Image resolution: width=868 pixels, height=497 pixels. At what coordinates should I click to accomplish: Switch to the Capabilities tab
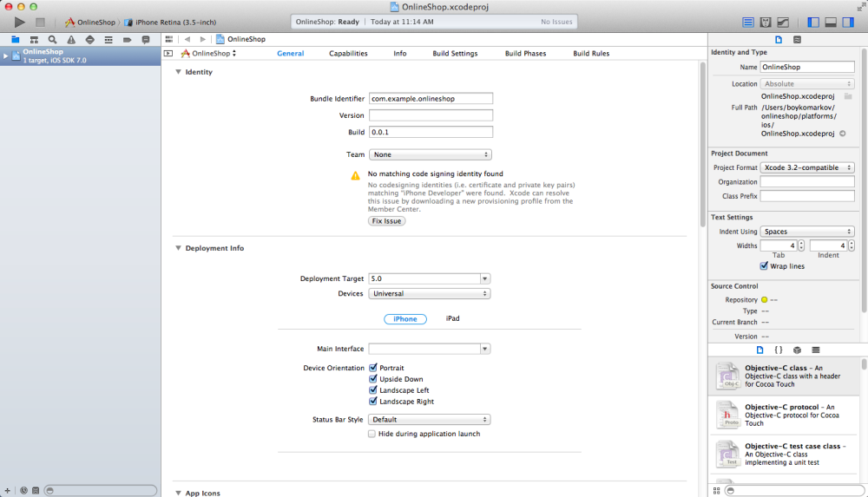[x=348, y=53]
